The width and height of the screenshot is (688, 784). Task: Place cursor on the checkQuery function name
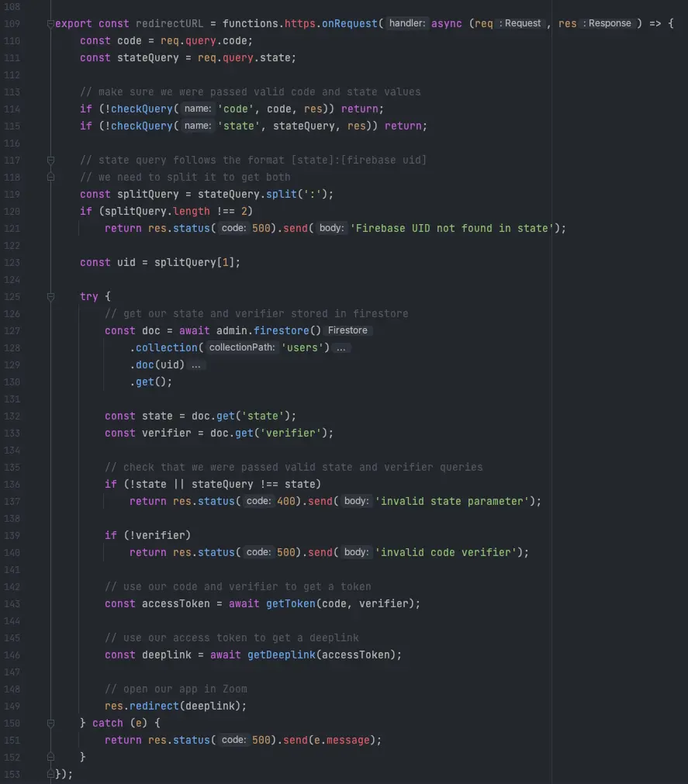142,109
